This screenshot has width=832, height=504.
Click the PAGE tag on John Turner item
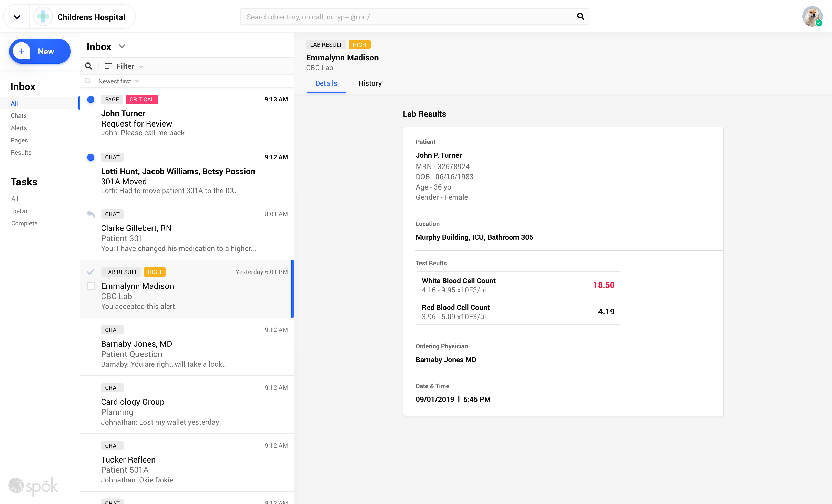(x=112, y=100)
